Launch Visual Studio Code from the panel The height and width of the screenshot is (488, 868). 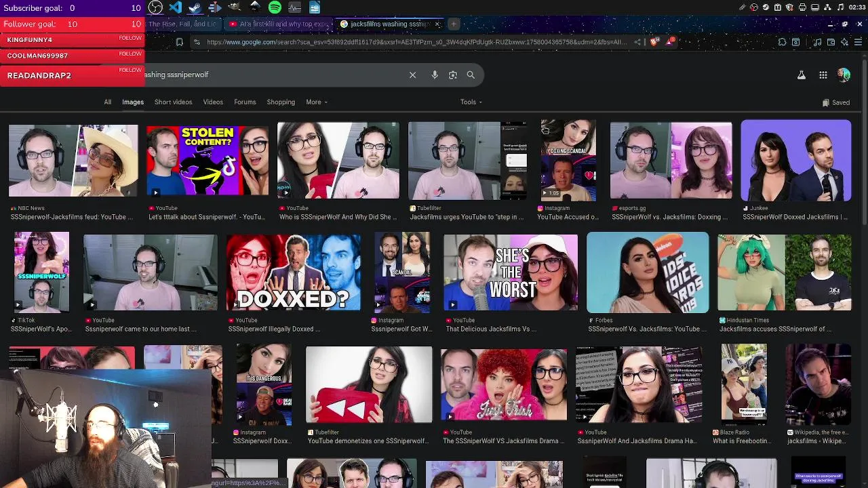pyautogui.click(x=175, y=7)
